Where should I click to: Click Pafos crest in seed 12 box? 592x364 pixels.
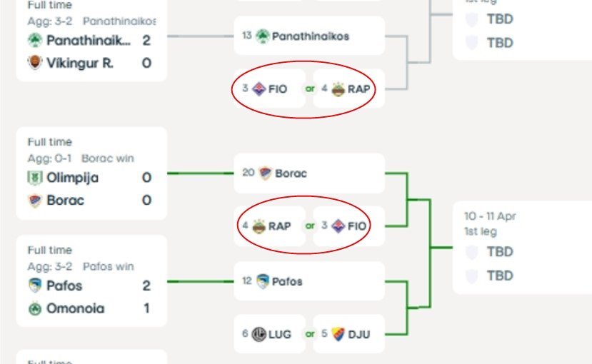click(263, 281)
